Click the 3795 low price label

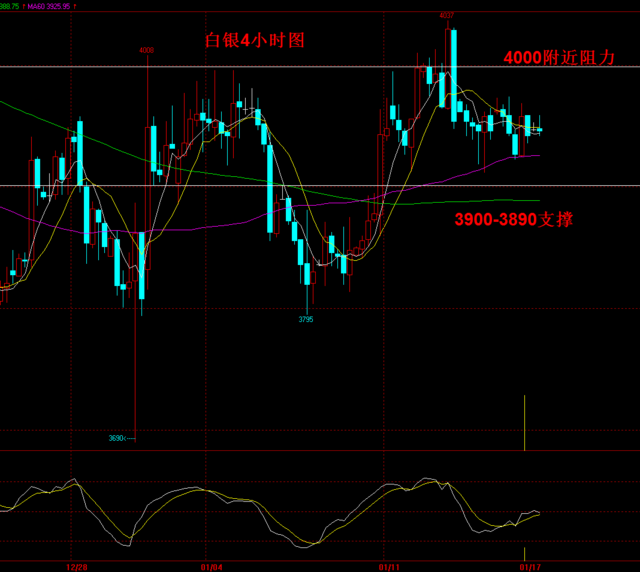point(306,319)
